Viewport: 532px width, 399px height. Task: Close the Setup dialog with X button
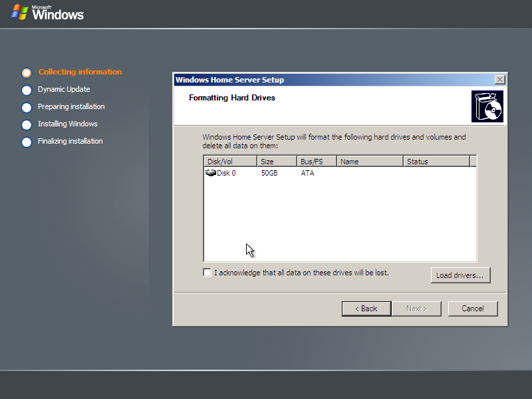click(500, 80)
